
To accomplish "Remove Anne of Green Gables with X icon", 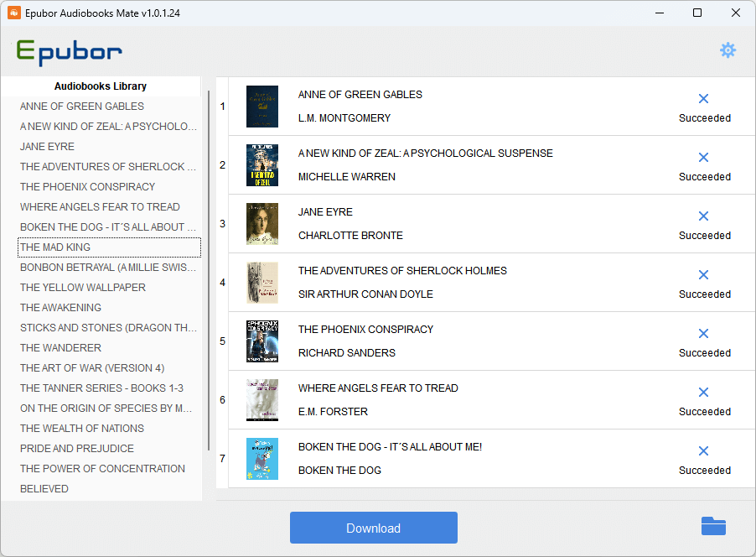I will [x=703, y=98].
